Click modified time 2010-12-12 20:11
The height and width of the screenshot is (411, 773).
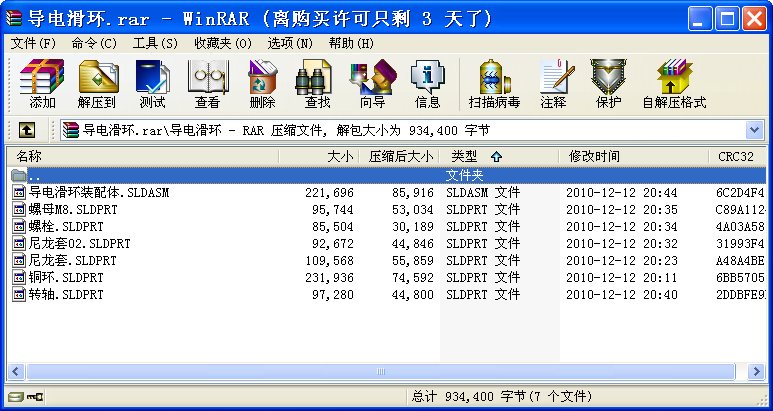[x=622, y=277]
